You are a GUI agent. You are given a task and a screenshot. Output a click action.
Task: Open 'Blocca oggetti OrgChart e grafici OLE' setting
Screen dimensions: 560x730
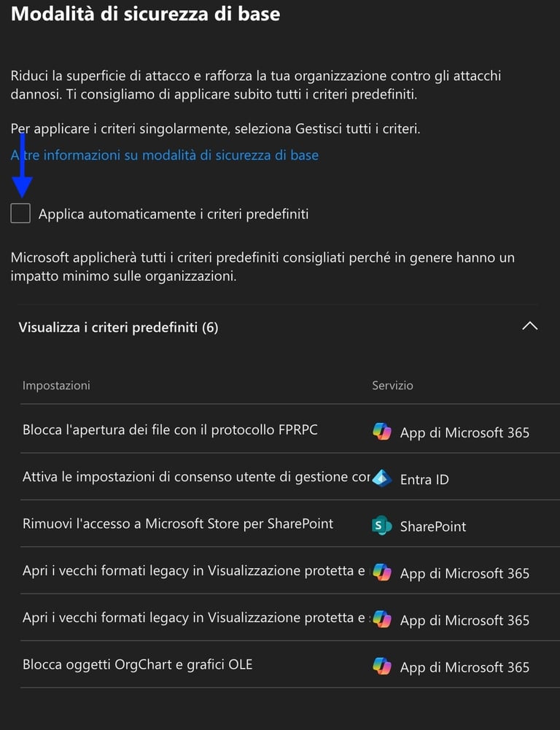pos(137,664)
